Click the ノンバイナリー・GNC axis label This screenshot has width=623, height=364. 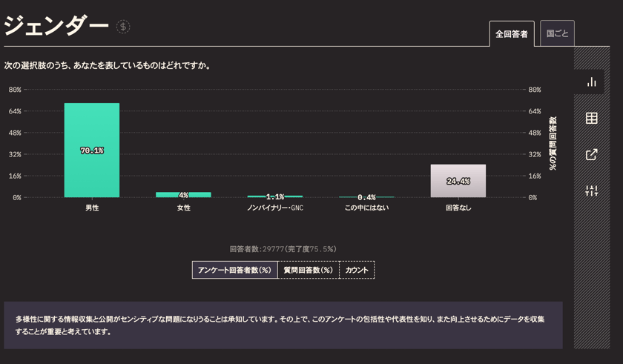(275, 208)
